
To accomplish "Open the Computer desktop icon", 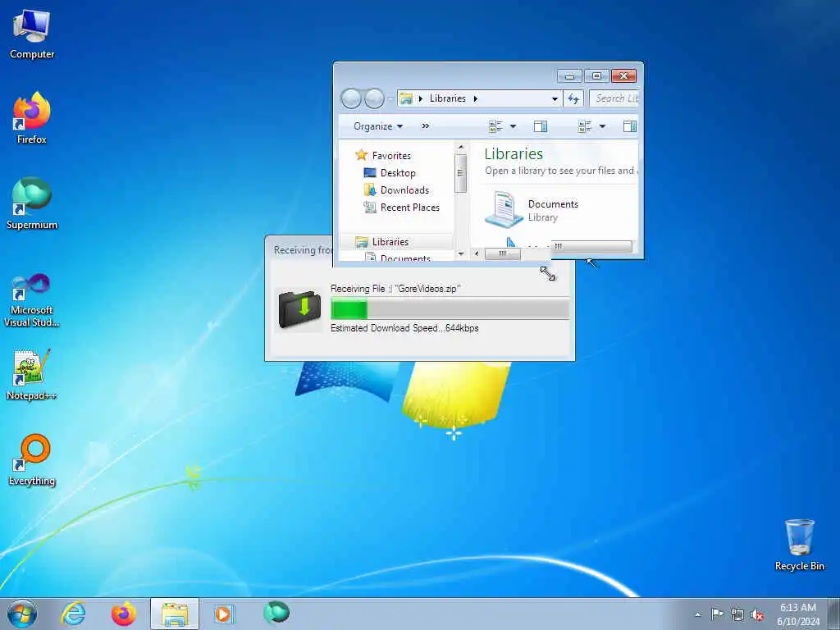I will click(x=32, y=34).
